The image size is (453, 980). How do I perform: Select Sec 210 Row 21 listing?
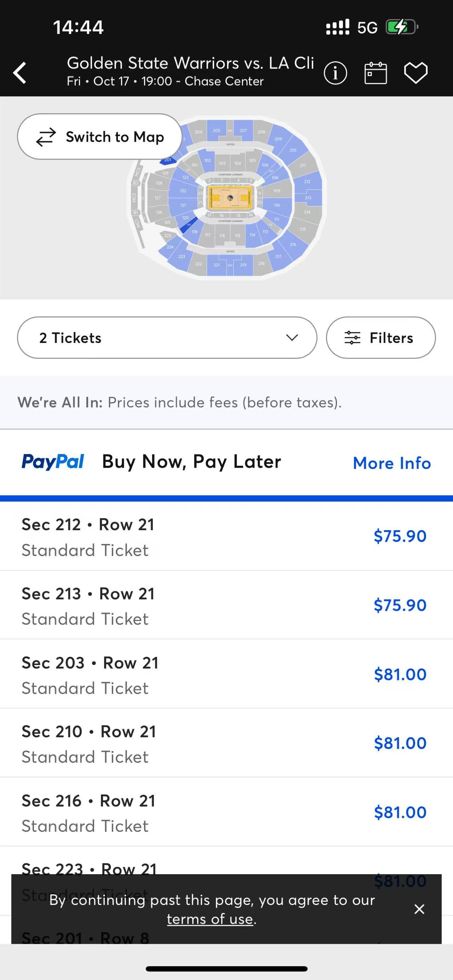[x=226, y=743]
